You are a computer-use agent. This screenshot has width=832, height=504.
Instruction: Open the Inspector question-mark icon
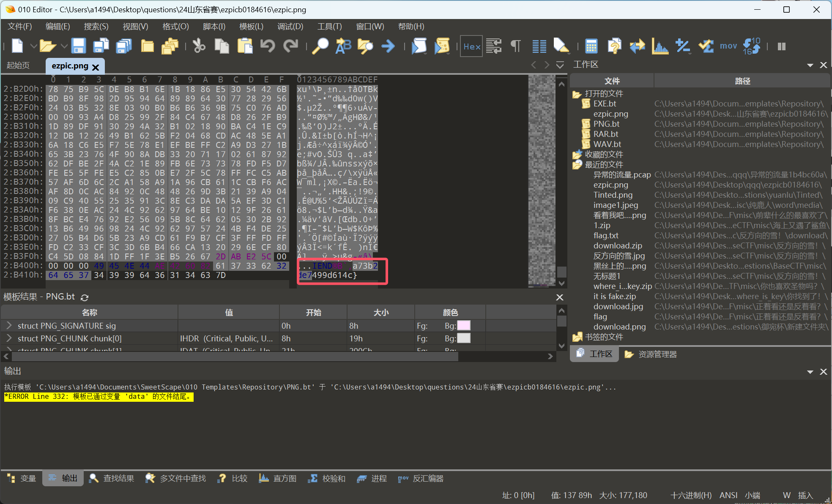tap(614, 46)
